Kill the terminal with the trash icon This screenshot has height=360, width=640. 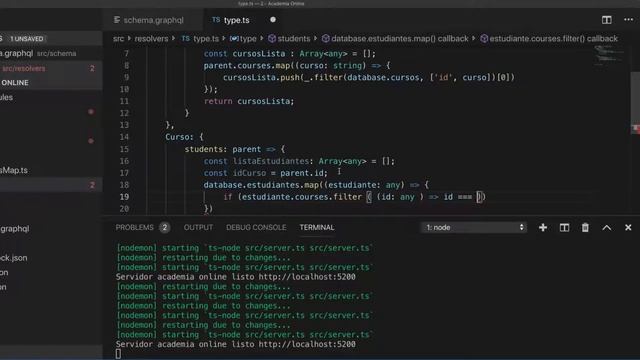point(585,227)
